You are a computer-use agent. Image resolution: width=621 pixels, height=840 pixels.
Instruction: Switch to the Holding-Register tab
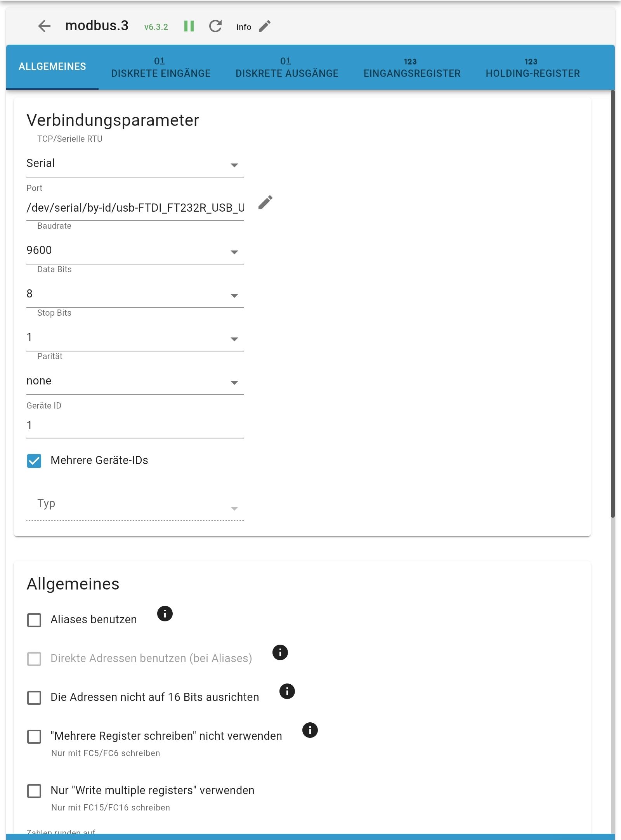click(x=533, y=67)
